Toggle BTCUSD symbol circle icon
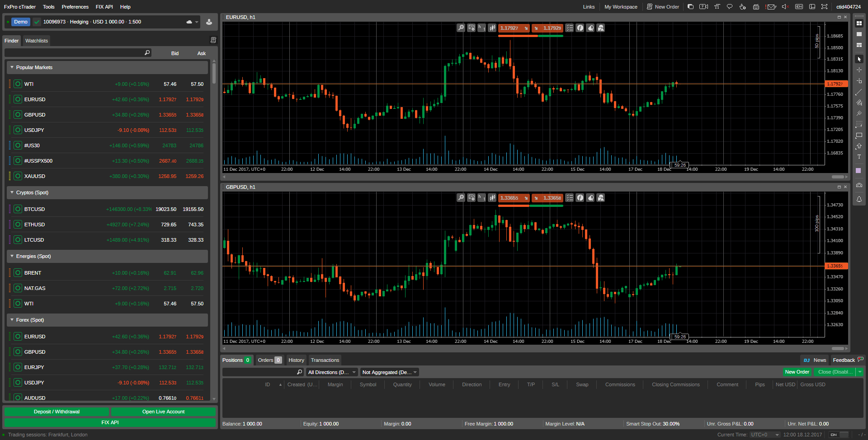Image resolution: width=868 pixels, height=440 pixels. (x=18, y=209)
